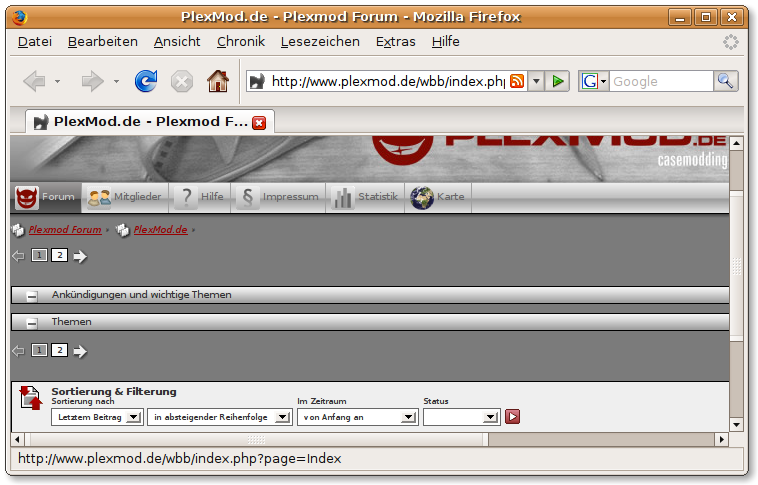
Task: Close the PlexMod.de browser tab
Action: pyautogui.click(x=259, y=122)
